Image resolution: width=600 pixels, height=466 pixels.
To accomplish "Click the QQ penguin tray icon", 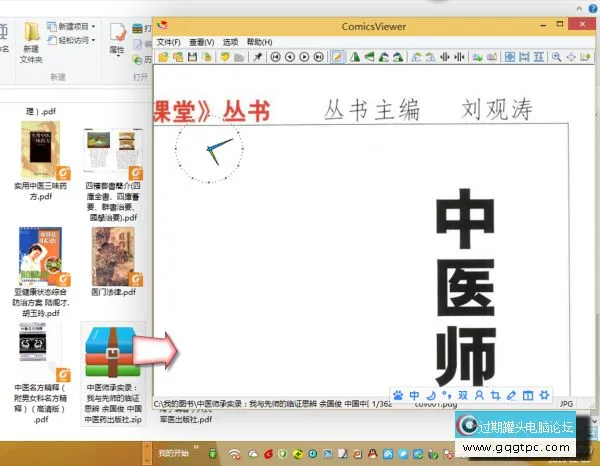I will pyautogui.click(x=372, y=454).
